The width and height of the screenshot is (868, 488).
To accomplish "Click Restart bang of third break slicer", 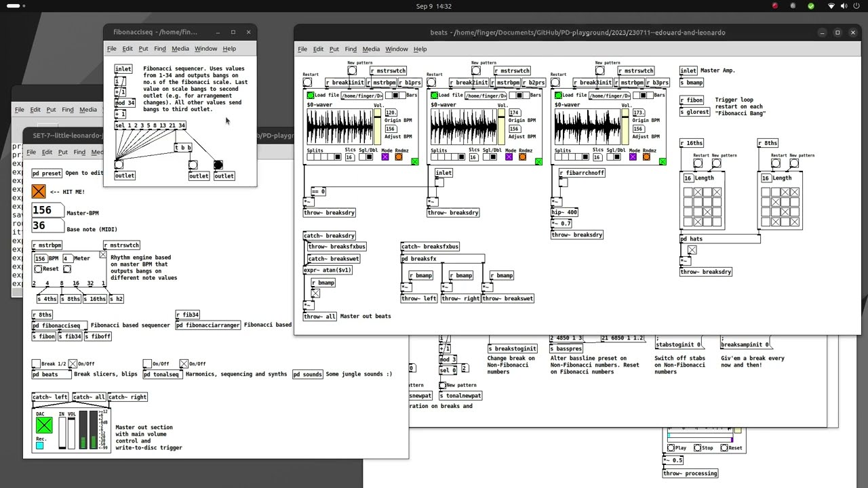I will click(555, 83).
